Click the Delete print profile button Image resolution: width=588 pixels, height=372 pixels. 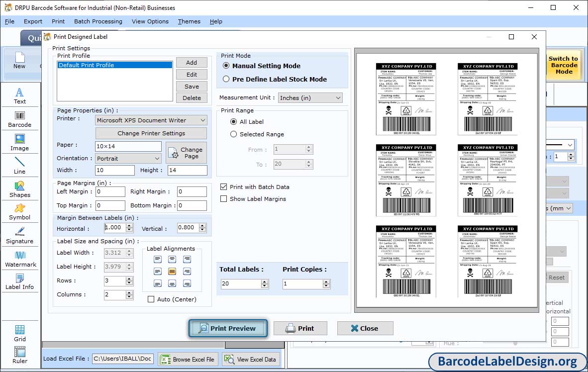point(192,98)
